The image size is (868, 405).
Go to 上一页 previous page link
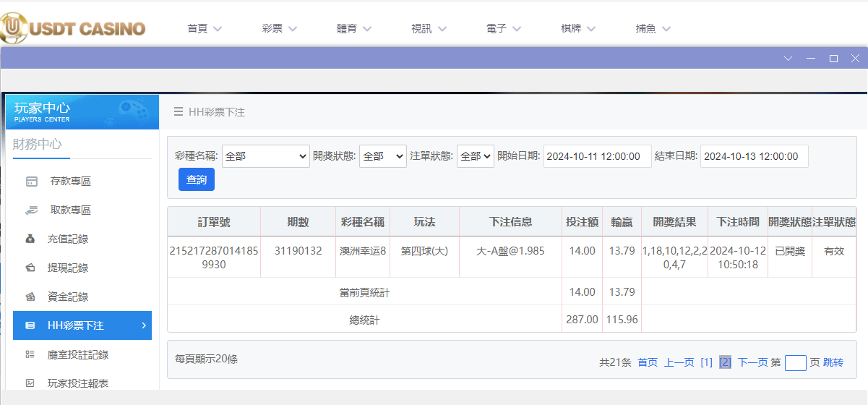679,362
